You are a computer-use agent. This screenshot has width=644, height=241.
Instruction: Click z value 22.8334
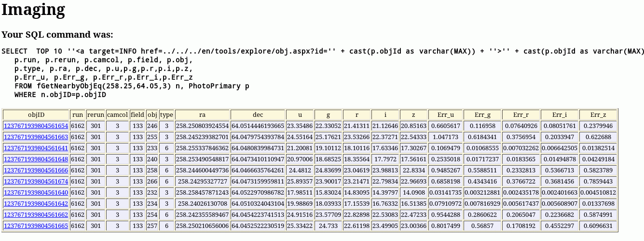click(x=413, y=170)
